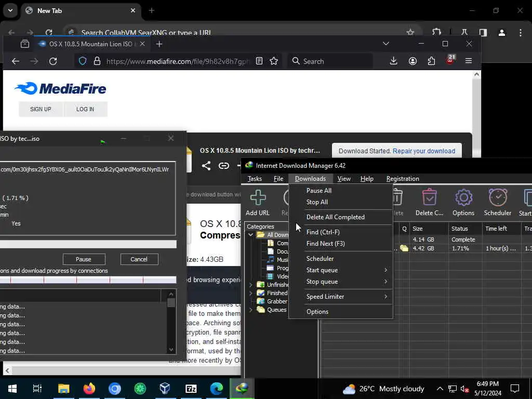532x399 pixels.
Task: Close the OS X 10.8.5 Mountain Lion tab
Action: pos(142,44)
